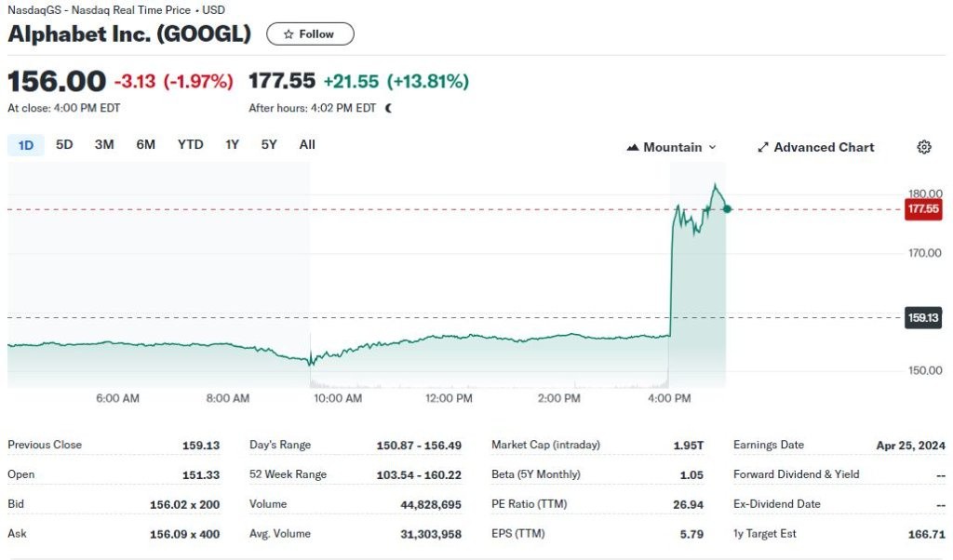Viewport: 953px width, 560px height.
Task: Click the after-hours moon icon
Action: pos(388,108)
